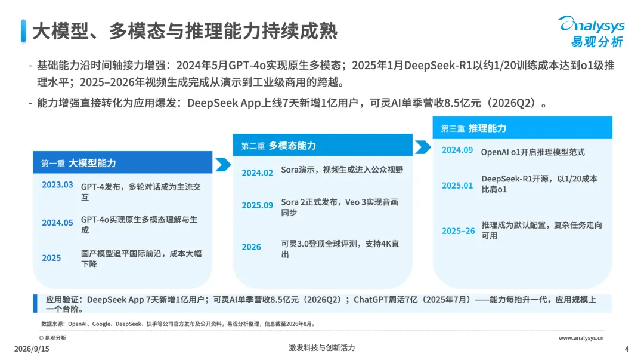Click the 第一重 大模型能力 panel header
Viewport: 644px width, 363px height.
tap(122, 163)
